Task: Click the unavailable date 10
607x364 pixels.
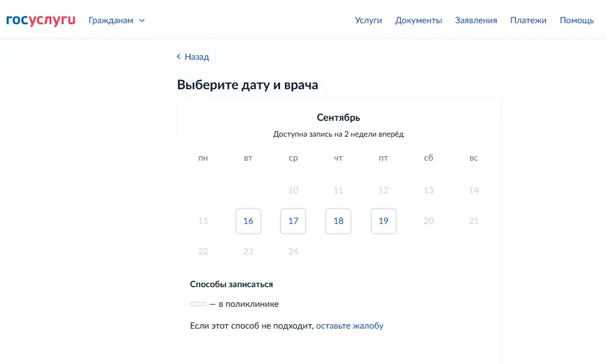Action: tap(293, 191)
